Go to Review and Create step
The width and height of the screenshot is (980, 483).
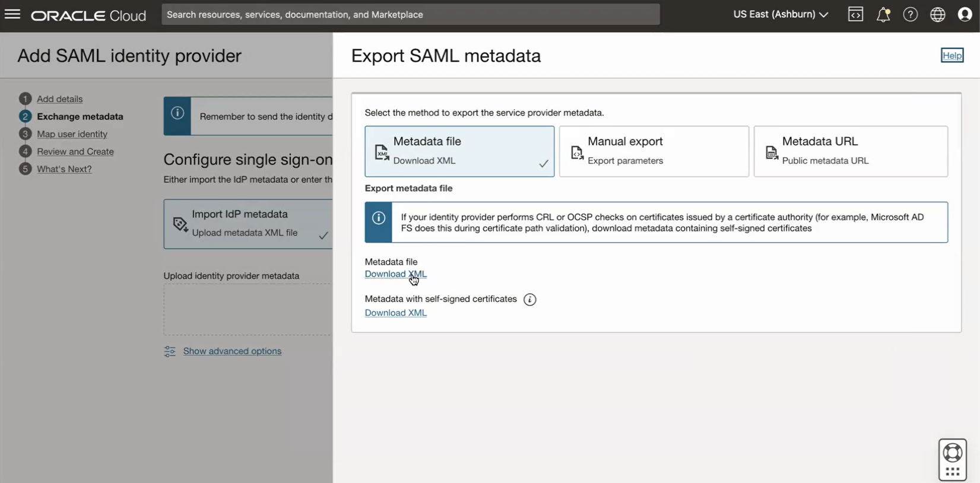coord(75,151)
